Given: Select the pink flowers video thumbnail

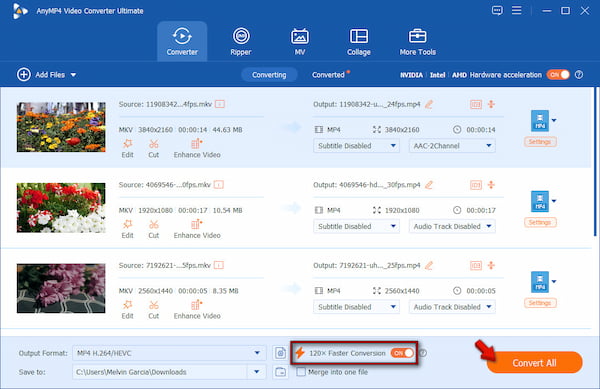Looking at the screenshot, I should (x=61, y=288).
